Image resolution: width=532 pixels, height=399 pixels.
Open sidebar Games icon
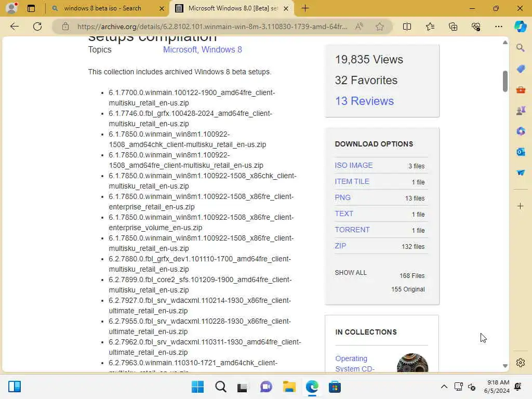click(521, 110)
